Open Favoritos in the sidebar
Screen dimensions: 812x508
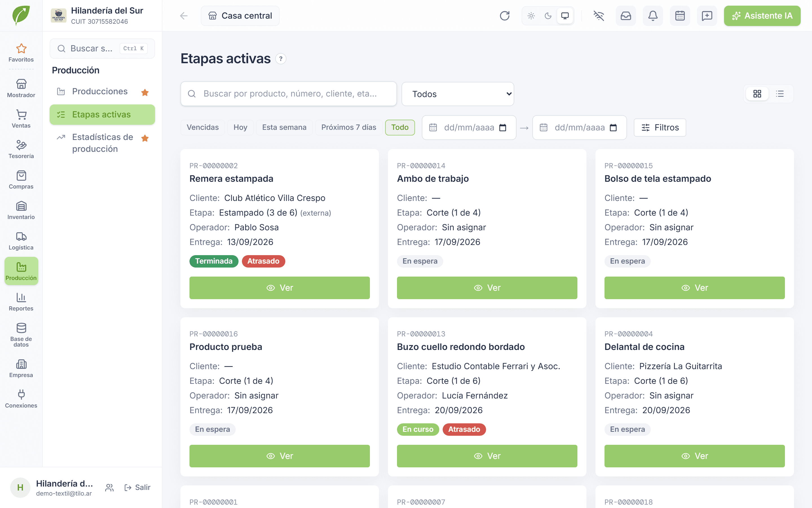21,53
